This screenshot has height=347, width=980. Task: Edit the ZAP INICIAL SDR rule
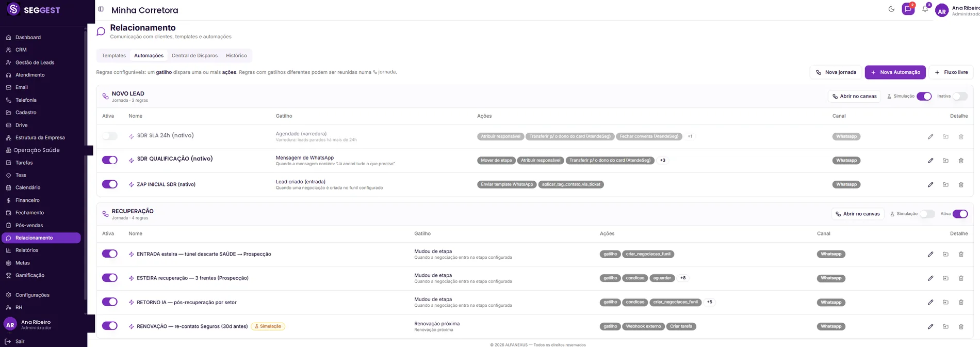930,184
